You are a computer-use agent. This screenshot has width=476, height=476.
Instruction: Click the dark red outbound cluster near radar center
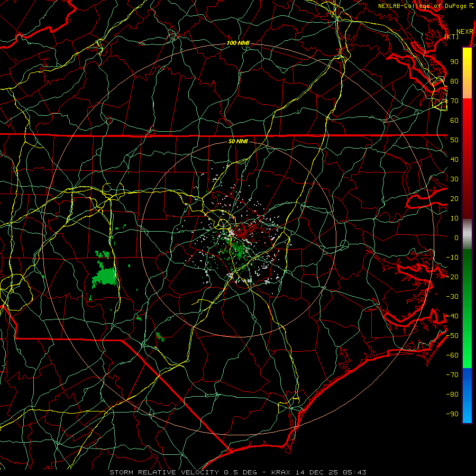point(244,232)
